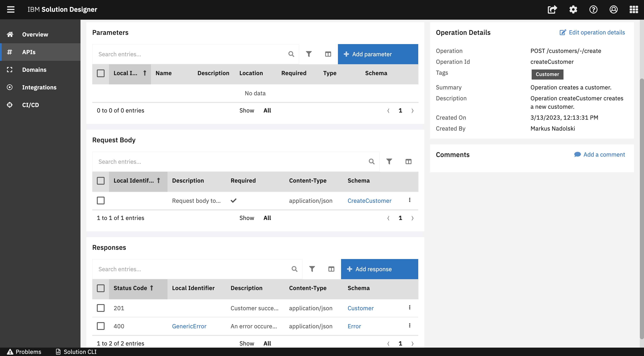Click the Responses search magnifier icon
This screenshot has width=644, height=356.
tap(295, 269)
